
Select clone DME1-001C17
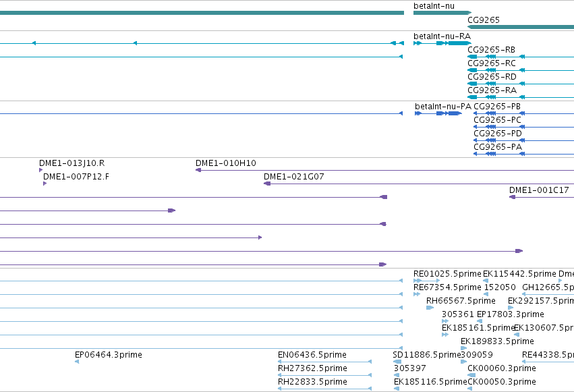539,190
